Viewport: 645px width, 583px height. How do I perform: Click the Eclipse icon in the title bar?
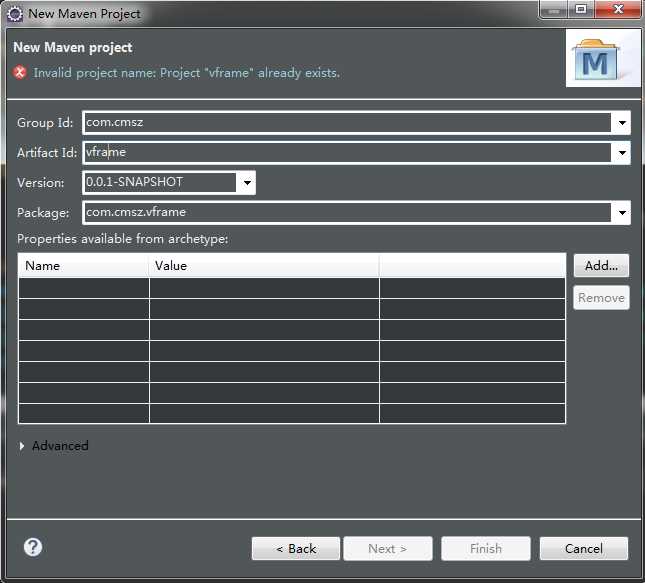click(15, 14)
